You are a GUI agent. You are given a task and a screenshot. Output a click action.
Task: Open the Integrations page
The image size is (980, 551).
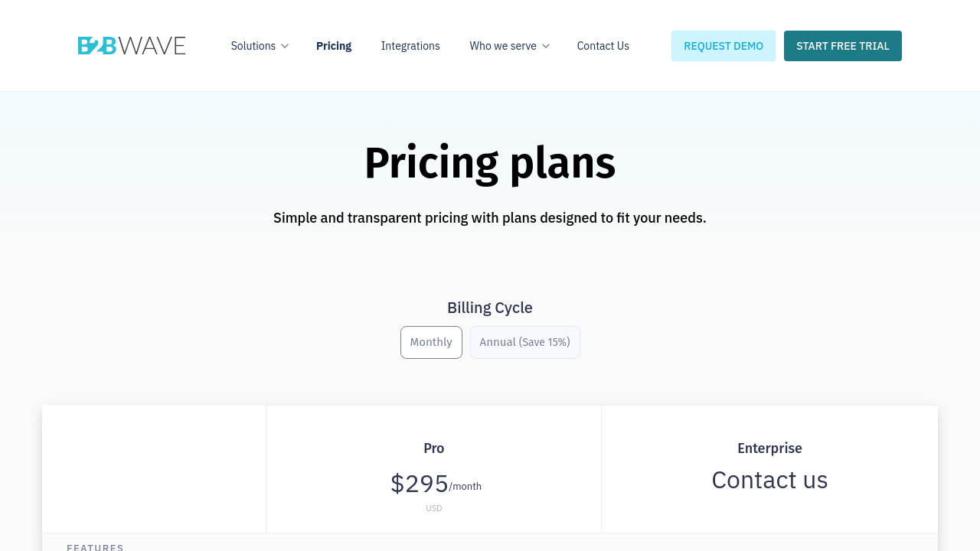tap(410, 46)
